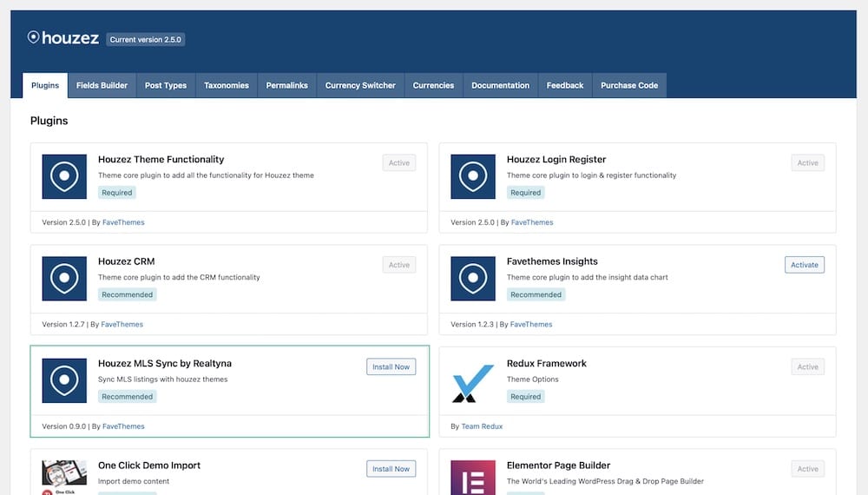Open FaveThemes link under Houzez Theme Functionality
This screenshot has height=495, width=868.
(x=123, y=222)
